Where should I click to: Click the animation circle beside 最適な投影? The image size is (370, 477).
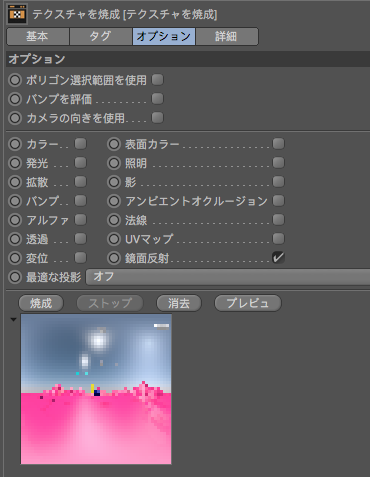coord(15,277)
